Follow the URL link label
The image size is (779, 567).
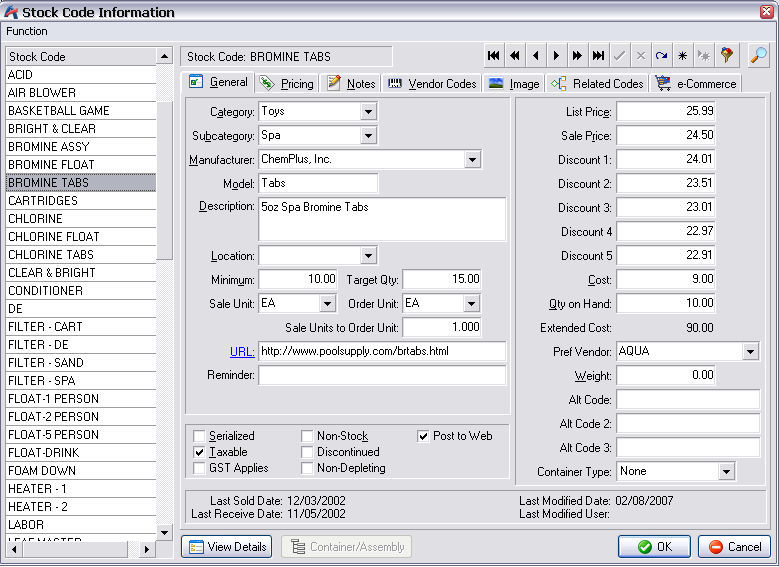coord(242,351)
